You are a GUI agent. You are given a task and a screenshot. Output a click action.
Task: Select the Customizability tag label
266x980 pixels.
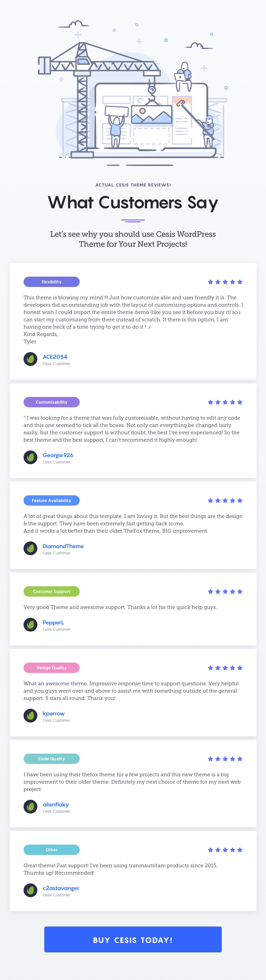point(51,402)
